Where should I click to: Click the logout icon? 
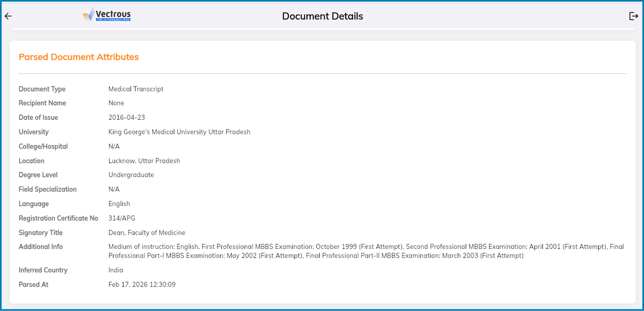pos(633,16)
